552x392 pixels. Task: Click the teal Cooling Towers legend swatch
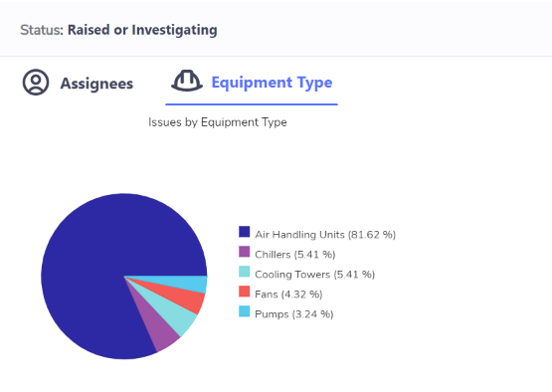245,272
